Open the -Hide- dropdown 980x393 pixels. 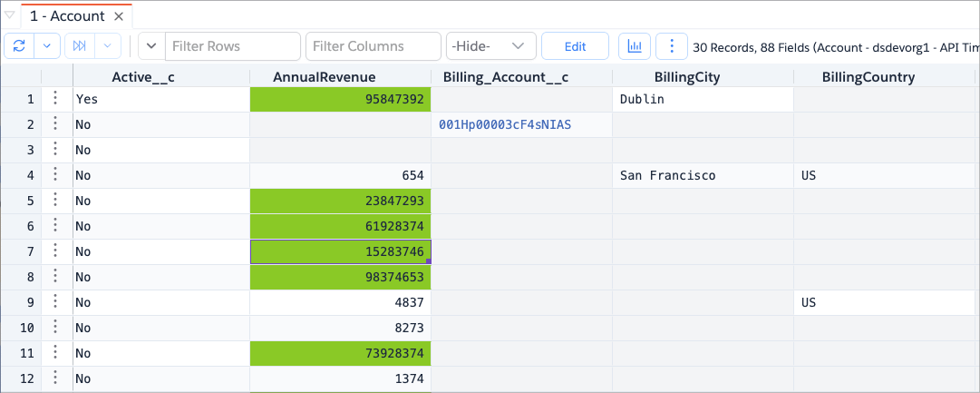click(490, 46)
